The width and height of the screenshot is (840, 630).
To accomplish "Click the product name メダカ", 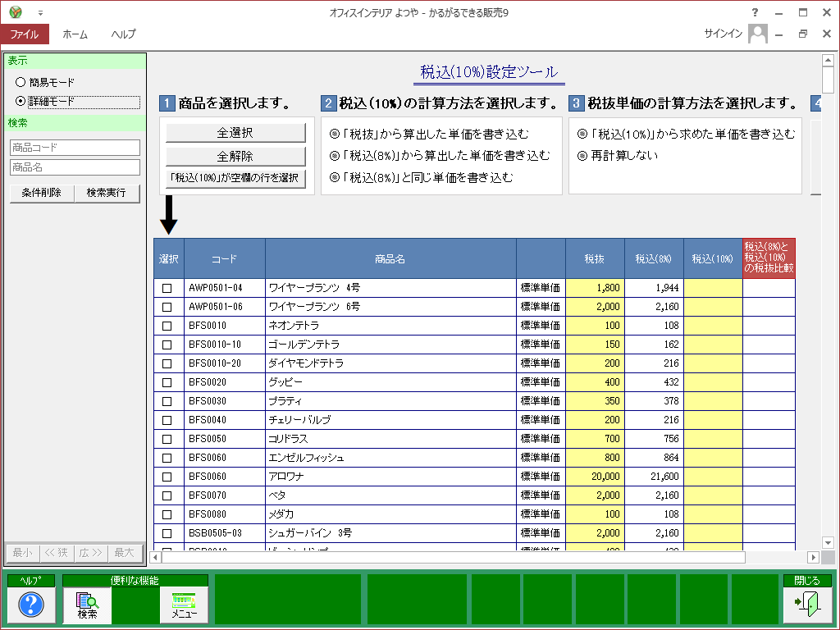I will pyautogui.click(x=281, y=514).
